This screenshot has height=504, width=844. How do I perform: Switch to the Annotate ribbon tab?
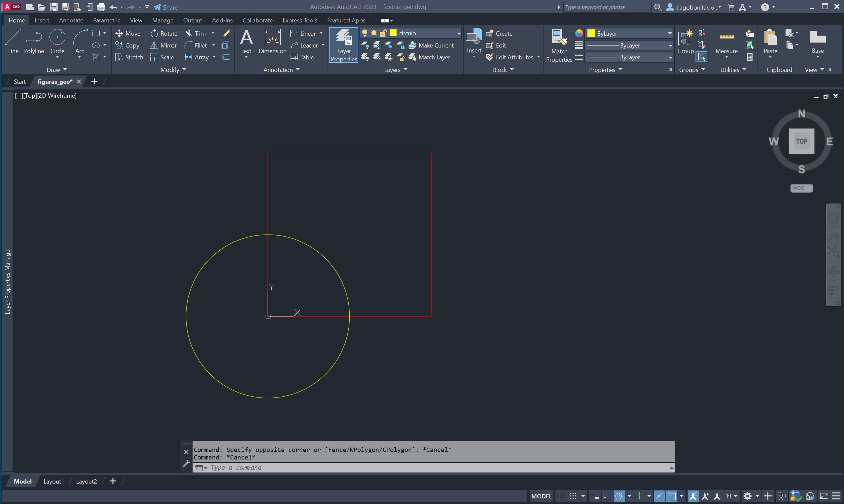pos(71,20)
